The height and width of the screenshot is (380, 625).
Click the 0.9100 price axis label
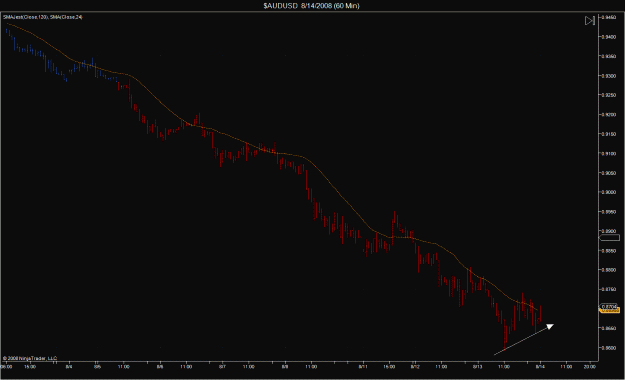click(x=609, y=154)
